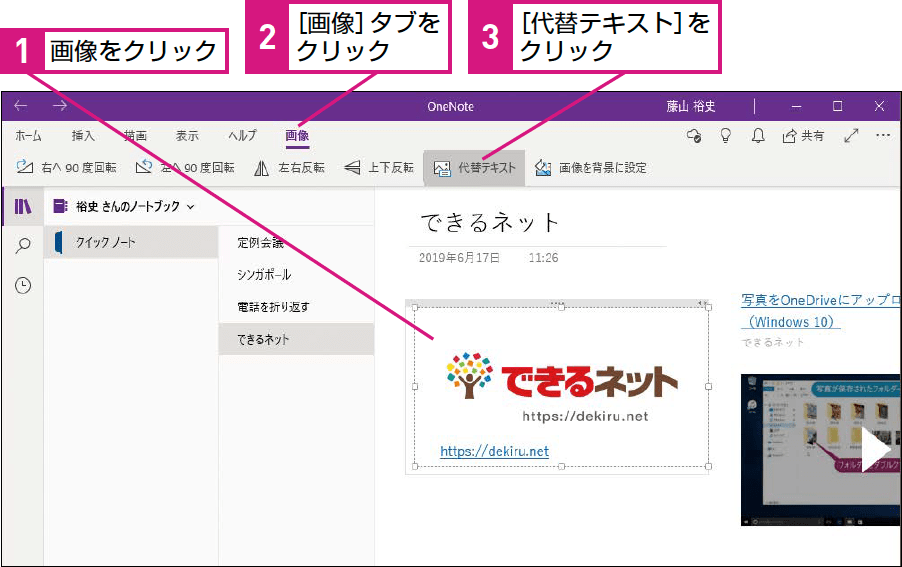This screenshot has height=567, width=902.
Task: Open search with the magnifier icon
Action: tap(23, 246)
